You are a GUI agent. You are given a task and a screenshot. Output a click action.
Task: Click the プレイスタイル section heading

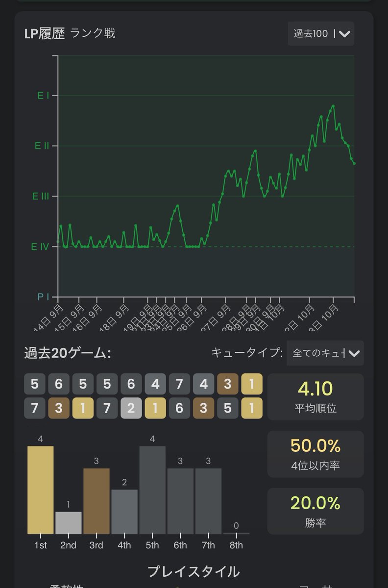pyautogui.click(x=194, y=571)
